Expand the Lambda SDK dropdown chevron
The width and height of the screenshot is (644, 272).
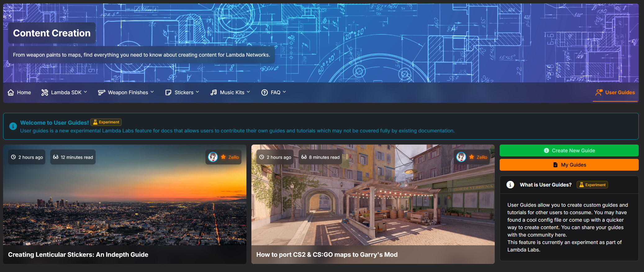pyautogui.click(x=85, y=92)
